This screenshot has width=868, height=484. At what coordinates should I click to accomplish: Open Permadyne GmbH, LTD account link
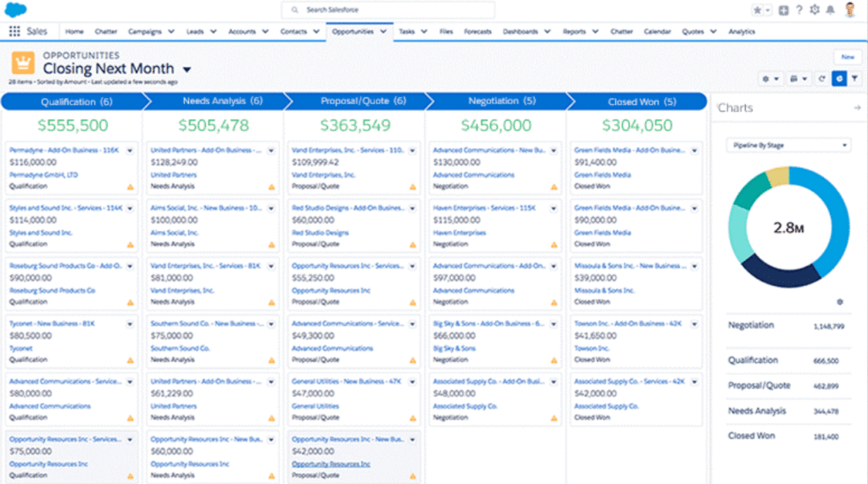[x=44, y=175]
